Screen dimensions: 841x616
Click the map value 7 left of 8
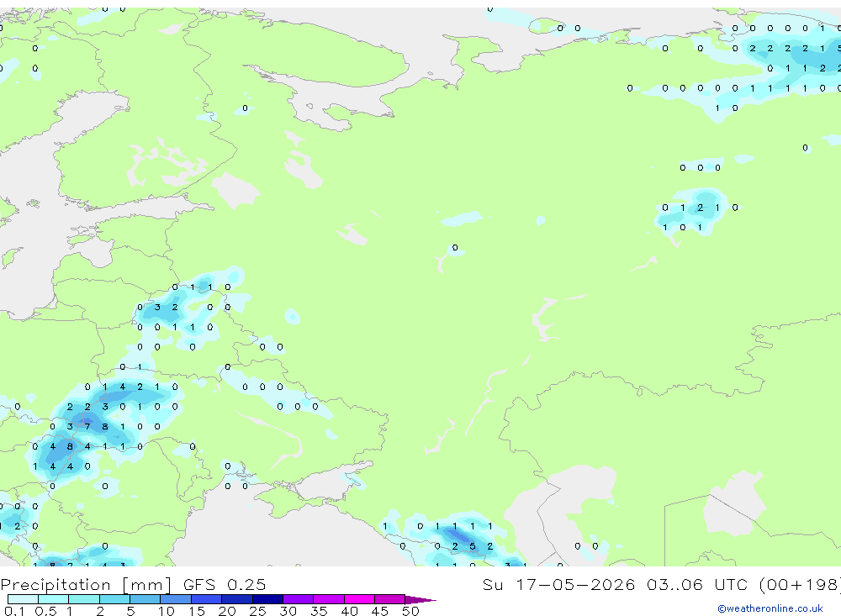click(87, 427)
